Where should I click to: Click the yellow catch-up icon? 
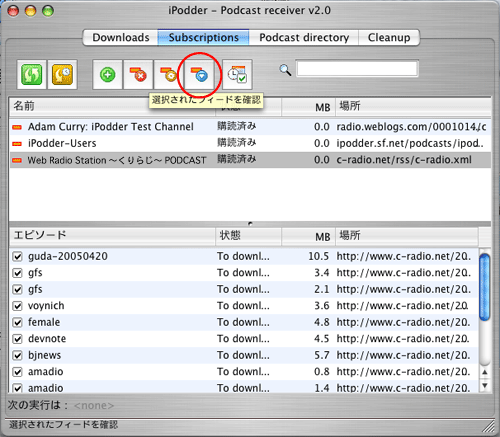(x=62, y=74)
